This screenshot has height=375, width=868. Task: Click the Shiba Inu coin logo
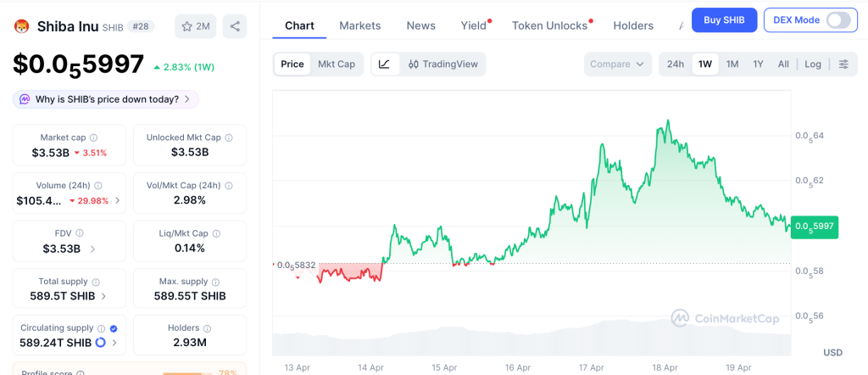[x=21, y=26]
